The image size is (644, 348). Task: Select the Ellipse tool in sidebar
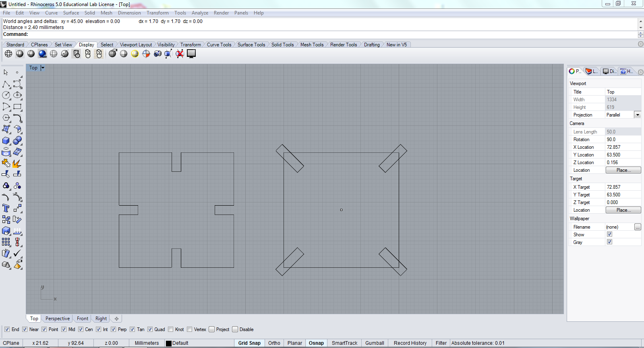pos(17,95)
